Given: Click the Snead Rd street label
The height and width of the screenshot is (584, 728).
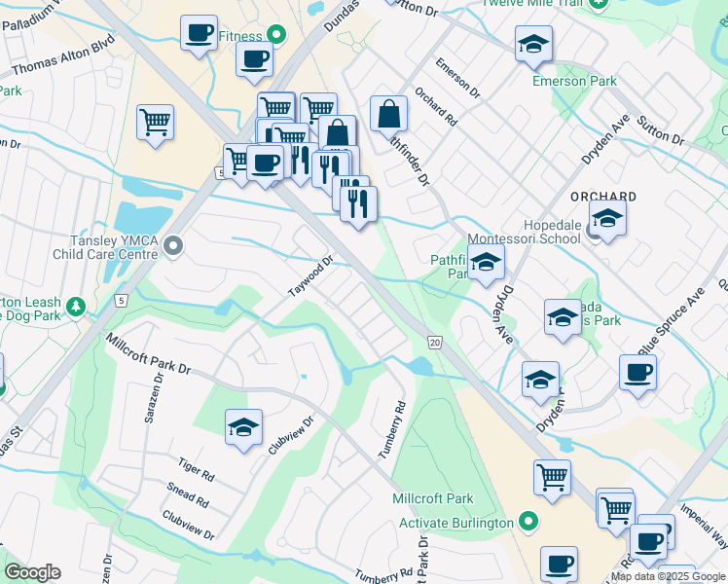Looking at the screenshot, I should pos(188,494).
